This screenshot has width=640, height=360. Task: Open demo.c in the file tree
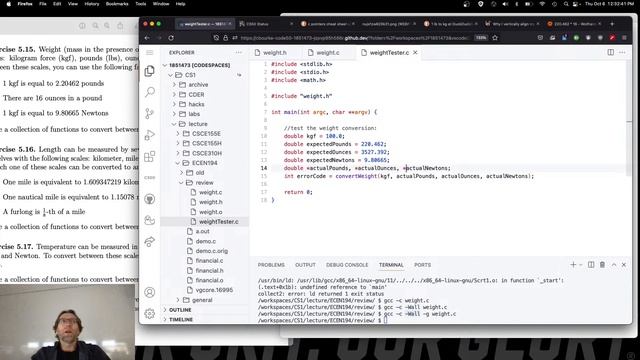[206, 241]
